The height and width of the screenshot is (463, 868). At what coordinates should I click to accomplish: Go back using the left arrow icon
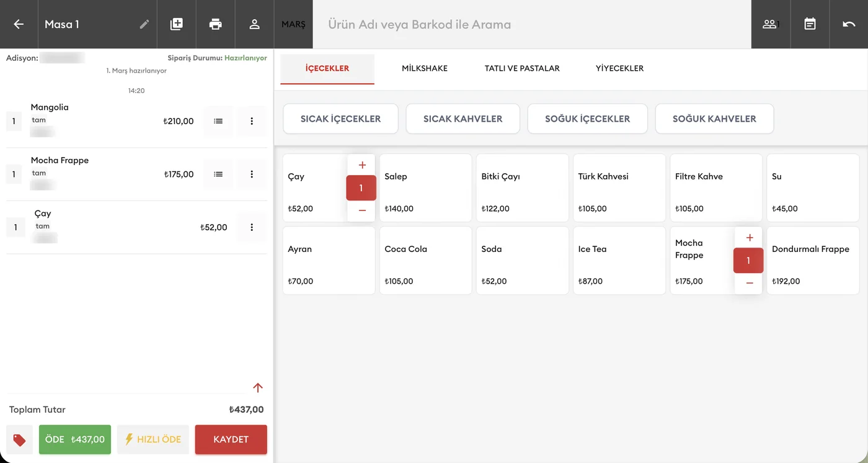coord(19,24)
